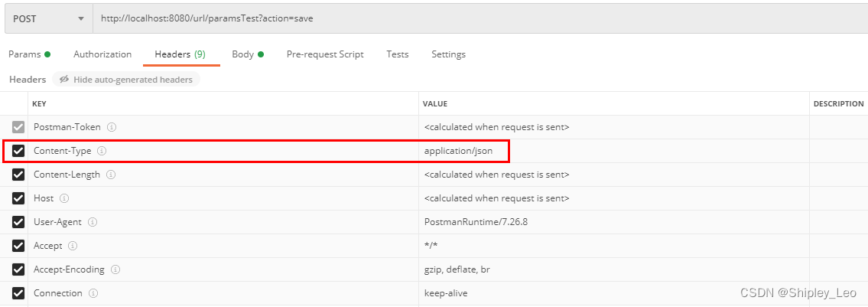Click info icon next to Postman-Token
The width and height of the screenshot is (868, 307).
[111, 127]
